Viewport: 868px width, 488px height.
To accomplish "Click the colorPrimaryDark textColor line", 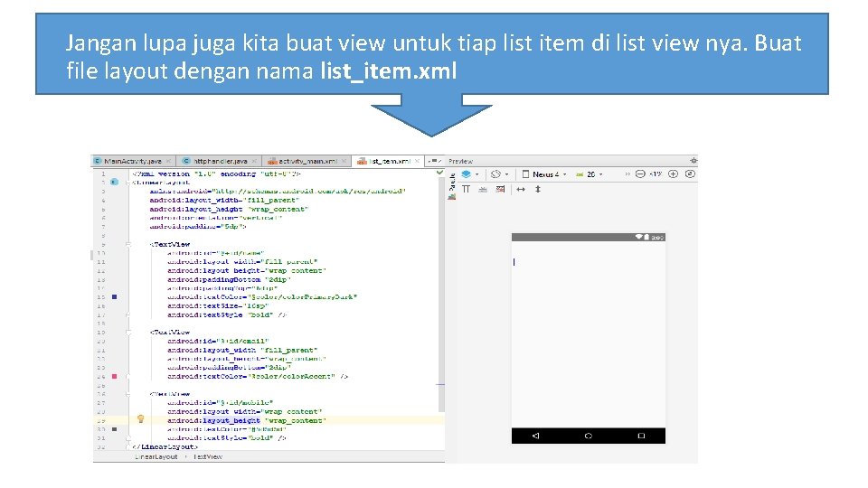I will click(x=262, y=297).
